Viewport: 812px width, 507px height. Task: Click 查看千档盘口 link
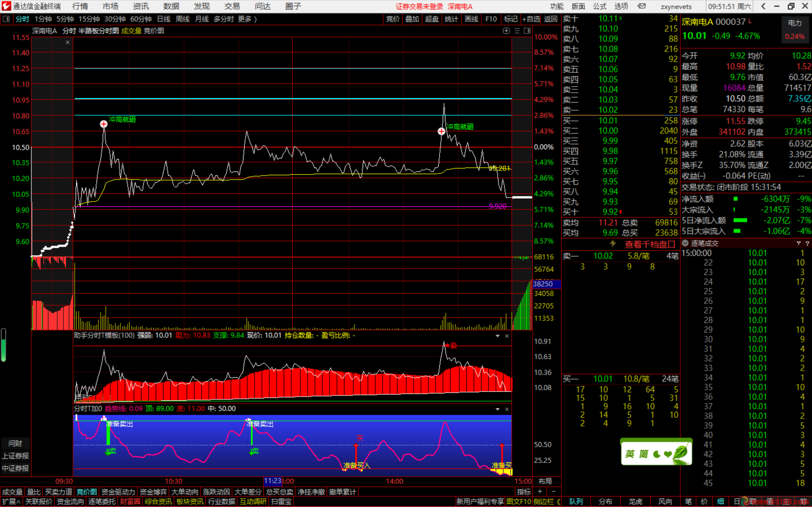tap(650, 244)
